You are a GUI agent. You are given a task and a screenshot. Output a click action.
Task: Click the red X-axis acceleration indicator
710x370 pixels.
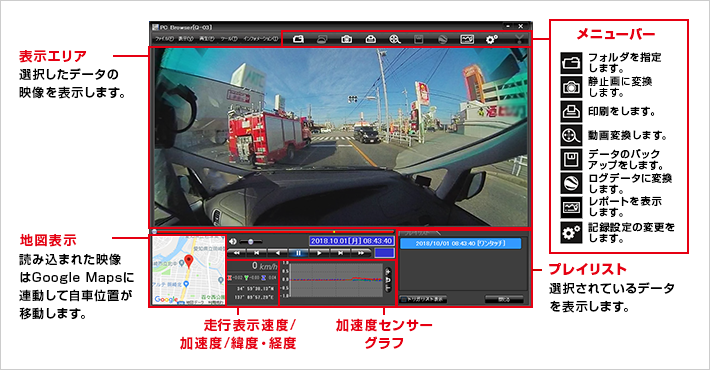pyautogui.click(x=230, y=278)
